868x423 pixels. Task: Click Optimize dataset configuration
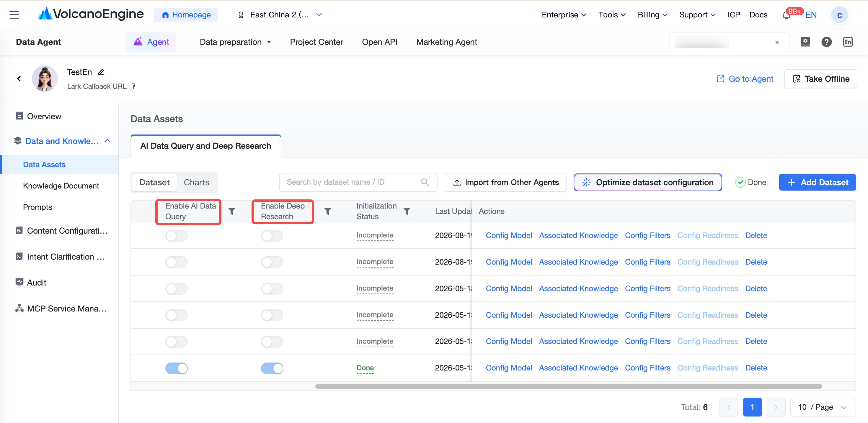(x=648, y=182)
